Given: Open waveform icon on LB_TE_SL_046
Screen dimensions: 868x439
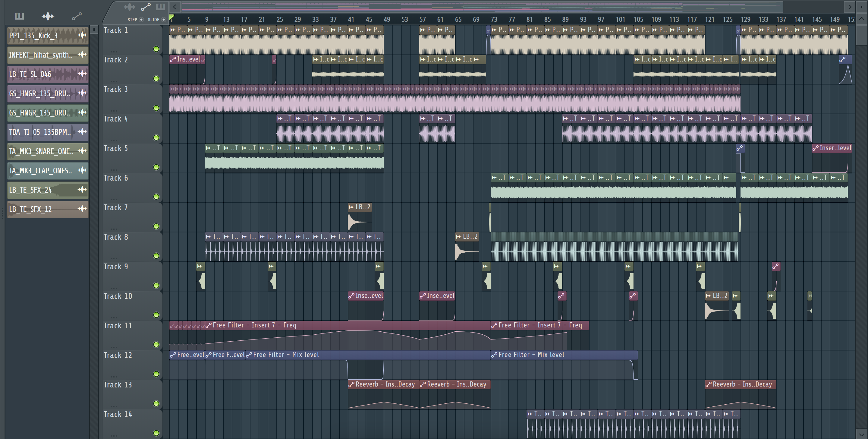Looking at the screenshot, I should click(82, 74).
